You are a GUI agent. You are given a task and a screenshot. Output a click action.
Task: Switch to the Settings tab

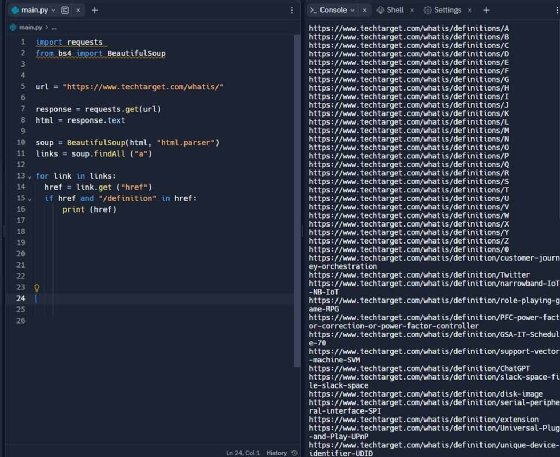pyautogui.click(x=448, y=10)
